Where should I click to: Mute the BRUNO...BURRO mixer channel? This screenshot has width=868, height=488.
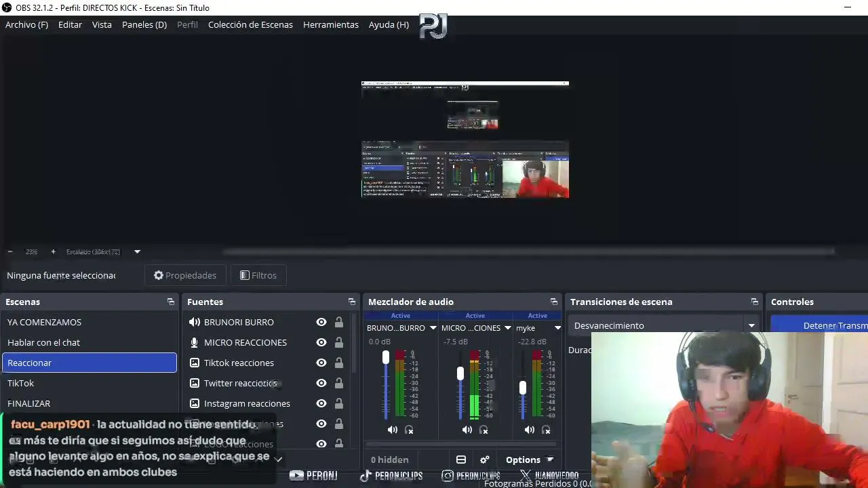(x=393, y=430)
